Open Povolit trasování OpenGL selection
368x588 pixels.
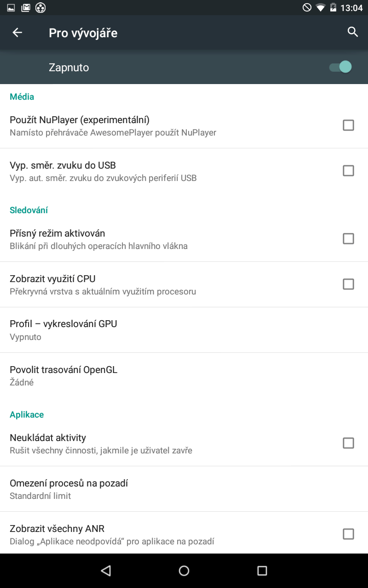pos(184,375)
